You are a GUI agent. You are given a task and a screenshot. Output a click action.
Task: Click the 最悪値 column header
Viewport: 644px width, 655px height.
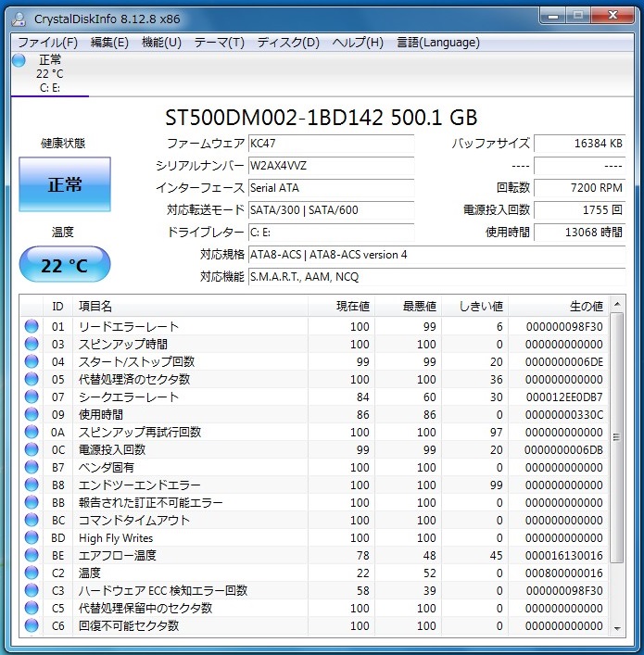pyautogui.click(x=409, y=307)
